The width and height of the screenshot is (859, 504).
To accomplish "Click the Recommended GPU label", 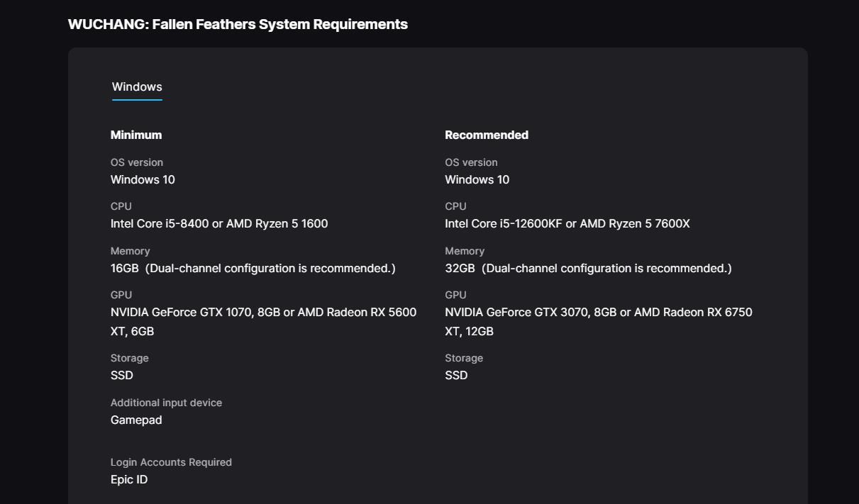I will 455,295.
